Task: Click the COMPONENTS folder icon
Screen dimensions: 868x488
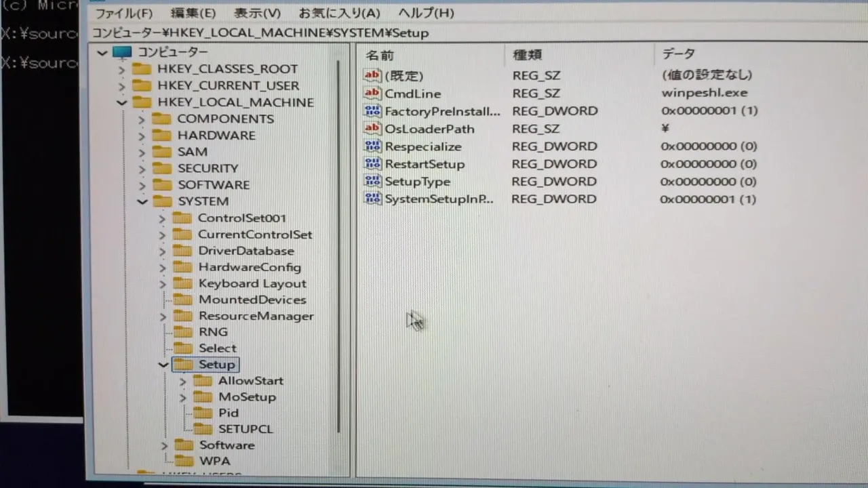Action: (x=162, y=119)
